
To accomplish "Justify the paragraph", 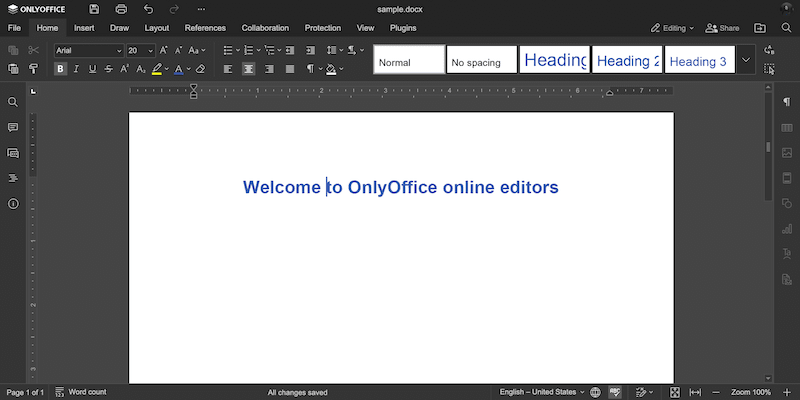I will pyautogui.click(x=290, y=69).
